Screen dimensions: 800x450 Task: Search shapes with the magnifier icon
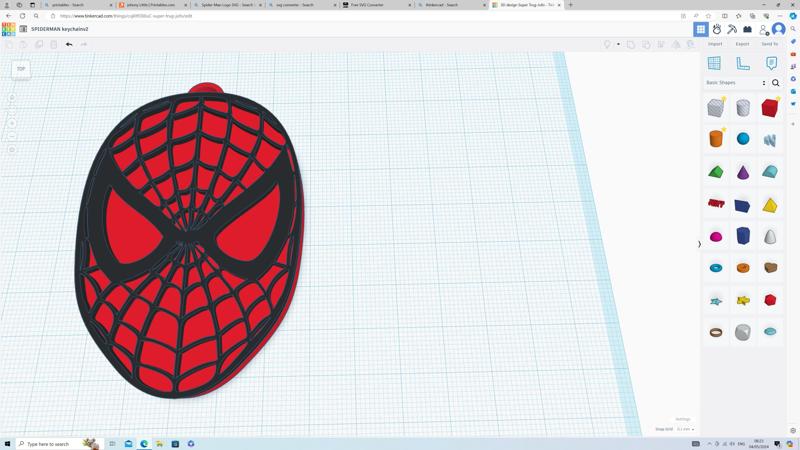point(776,83)
